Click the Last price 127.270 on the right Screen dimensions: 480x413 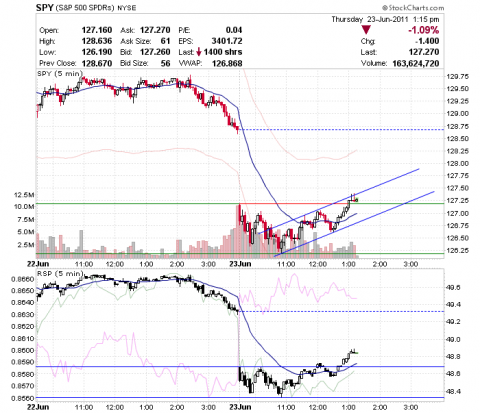(424, 52)
